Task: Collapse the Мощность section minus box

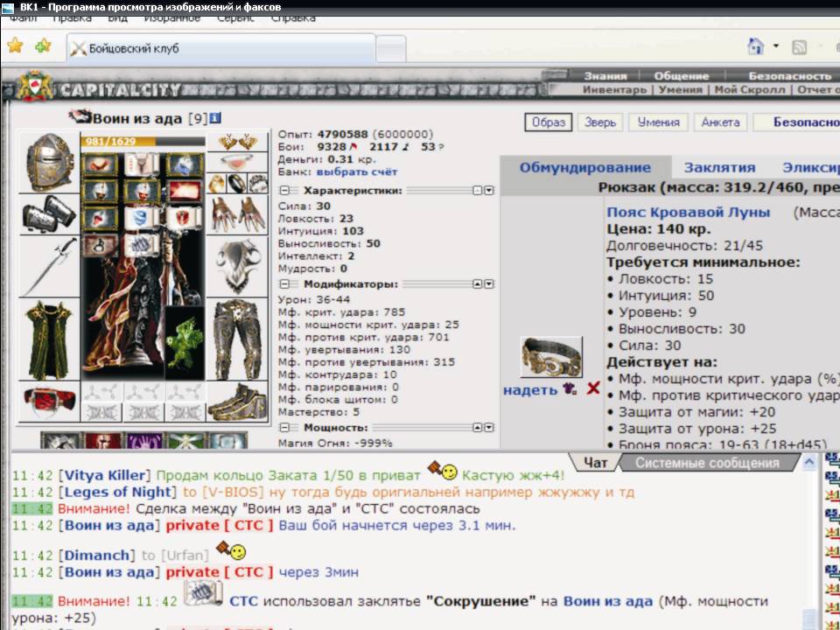Action: (284, 428)
